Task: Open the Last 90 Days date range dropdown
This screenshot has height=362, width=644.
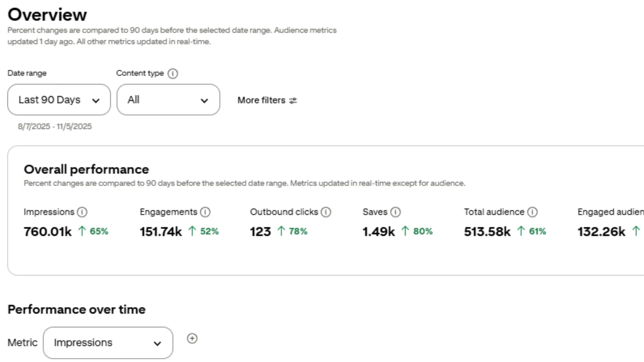Action: click(x=59, y=100)
